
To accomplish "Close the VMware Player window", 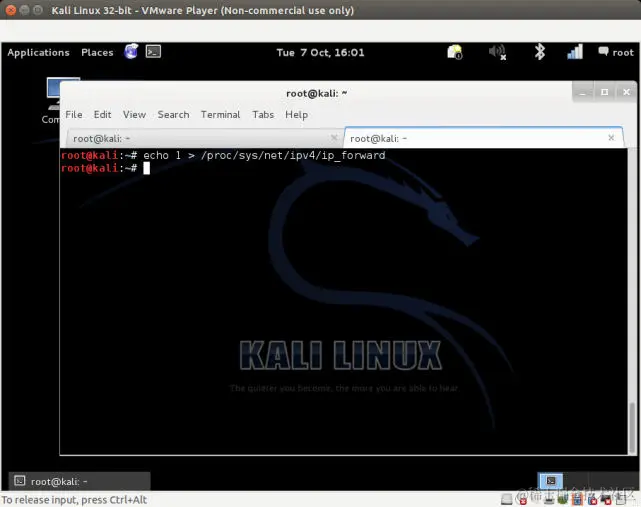I will click(x=11, y=10).
